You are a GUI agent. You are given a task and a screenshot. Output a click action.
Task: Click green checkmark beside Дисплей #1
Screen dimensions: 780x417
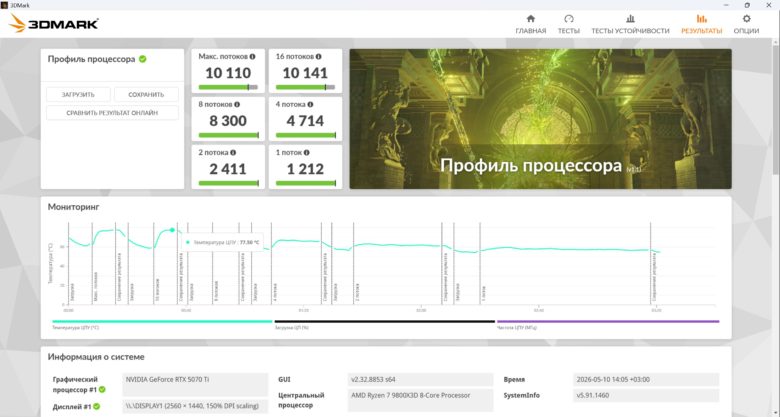click(97, 407)
